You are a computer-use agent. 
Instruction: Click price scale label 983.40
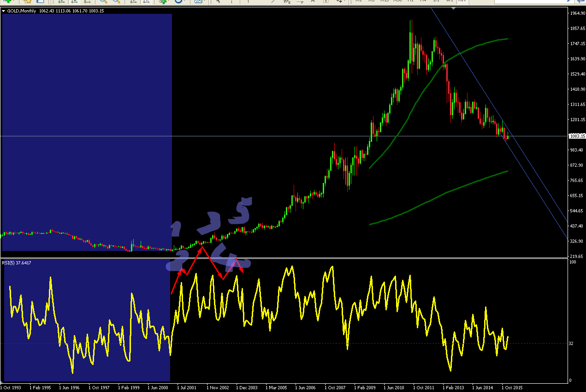pos(576,150)
